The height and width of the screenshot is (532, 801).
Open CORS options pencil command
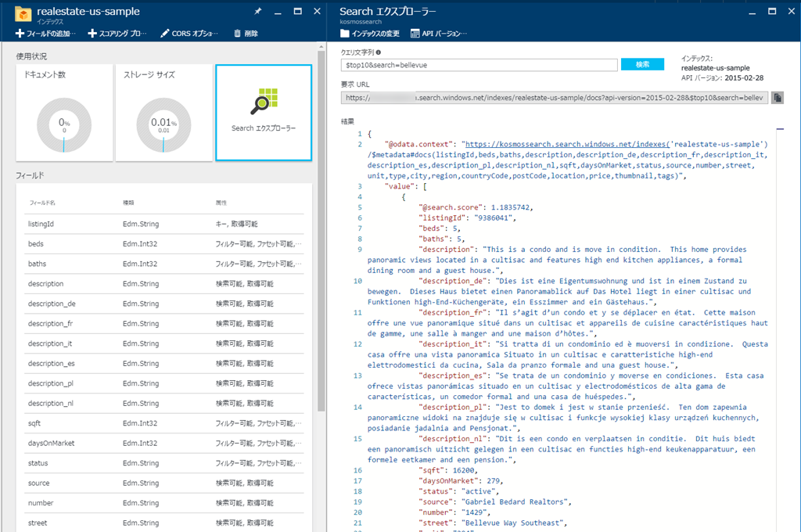click(x=189, y=34)
